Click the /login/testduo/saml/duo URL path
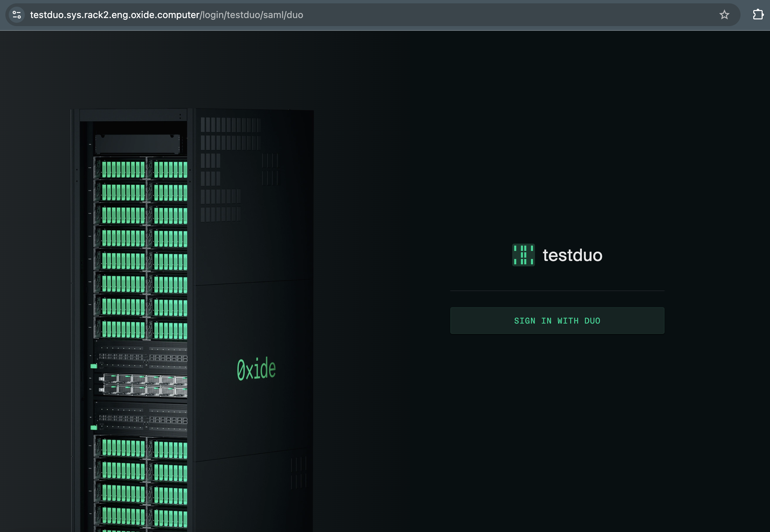770x532 pixels. 251,15
